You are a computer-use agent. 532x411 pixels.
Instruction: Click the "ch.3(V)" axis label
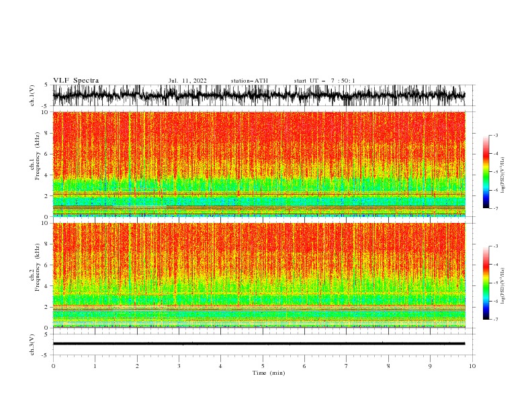pos(32,345)
